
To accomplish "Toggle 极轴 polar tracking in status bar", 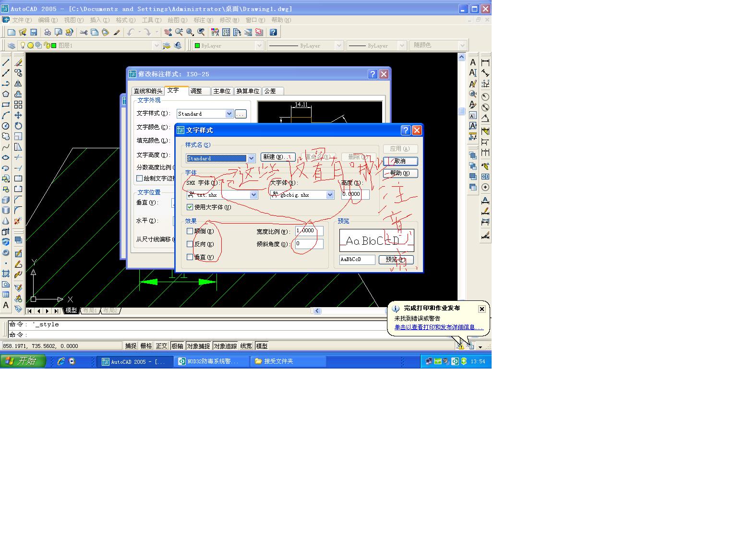I will pos(177,346).
